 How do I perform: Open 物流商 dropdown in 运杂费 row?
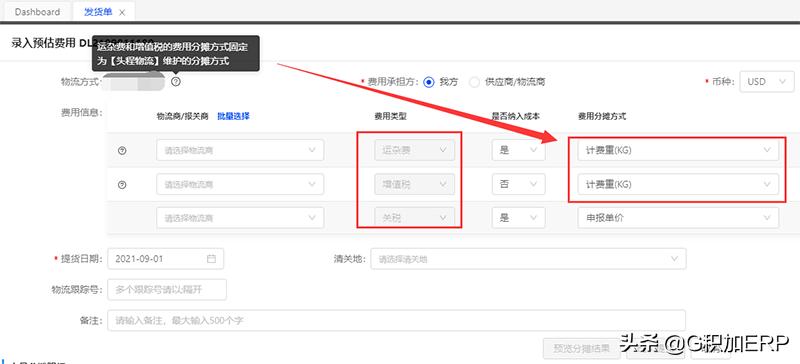coord(240,150)
